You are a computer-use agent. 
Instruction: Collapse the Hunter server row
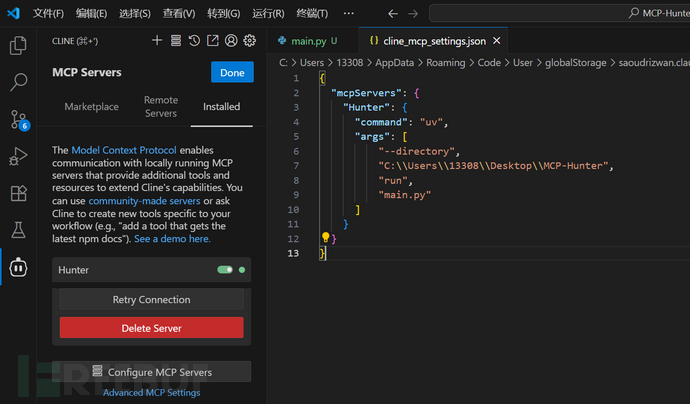click(x=151, y=270)
